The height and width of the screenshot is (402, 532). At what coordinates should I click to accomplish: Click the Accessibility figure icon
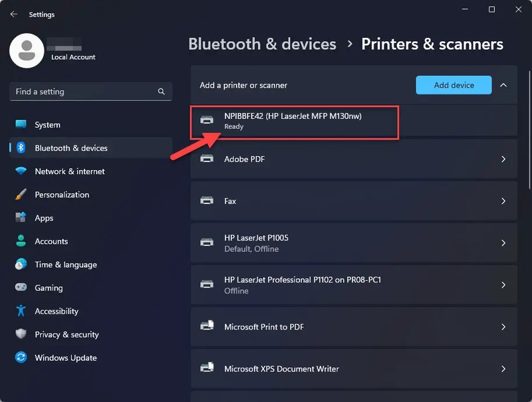point(21,311)
